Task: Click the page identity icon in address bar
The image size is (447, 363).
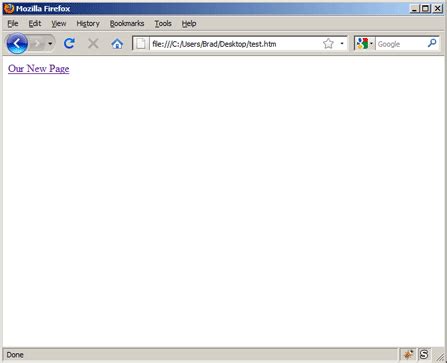Action: (x=141, y=44)
